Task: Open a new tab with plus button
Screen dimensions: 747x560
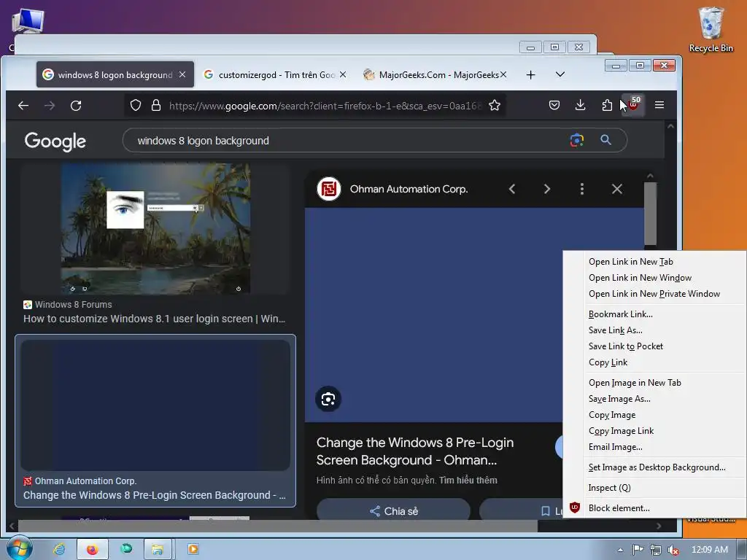Action: tap(531, 75)
